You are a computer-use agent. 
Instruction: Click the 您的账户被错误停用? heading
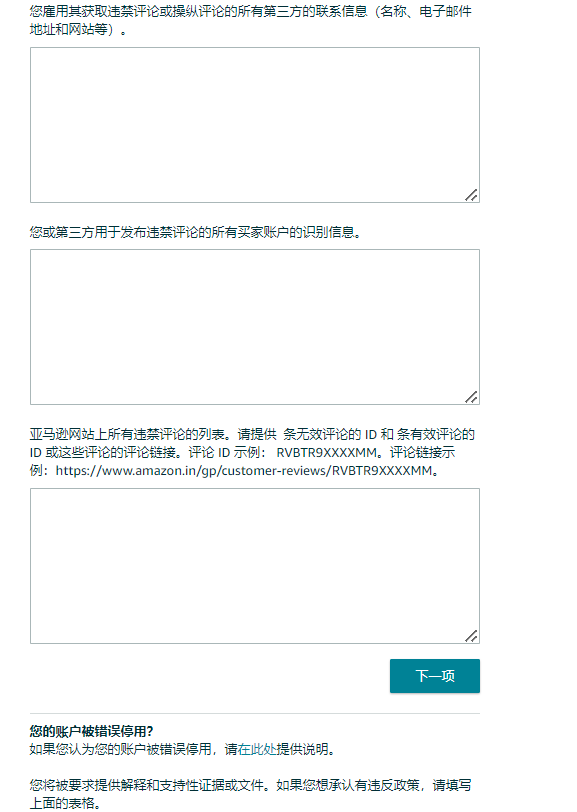point(92,731)
